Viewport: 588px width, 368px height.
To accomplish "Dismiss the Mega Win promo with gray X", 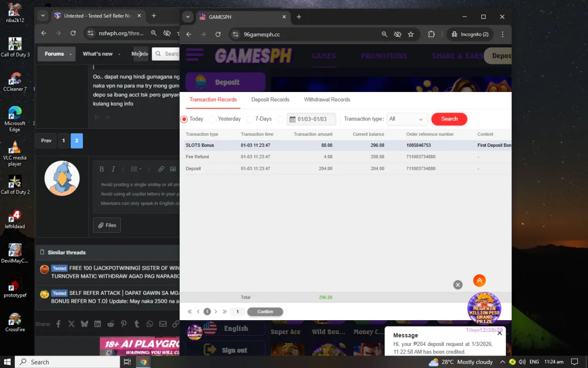I will pos(458,285).
